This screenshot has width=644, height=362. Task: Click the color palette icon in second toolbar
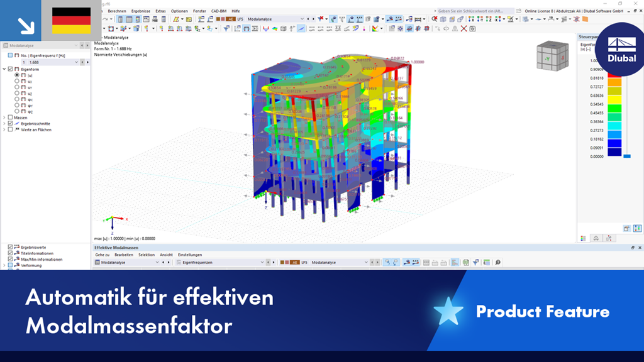click(375, 28)
